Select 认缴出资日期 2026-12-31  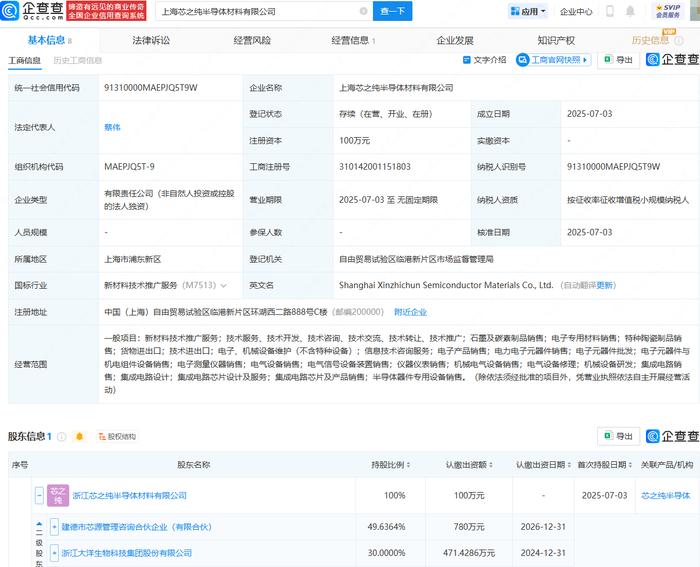543,527
